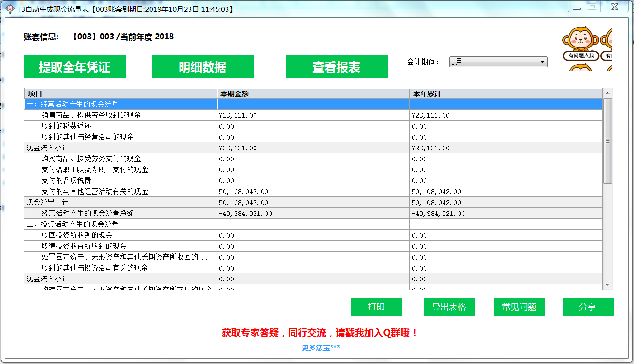Select row 收回投资所收到的现金
The height and width of the screenshot is (364, 634).
[x=313, y=235]
